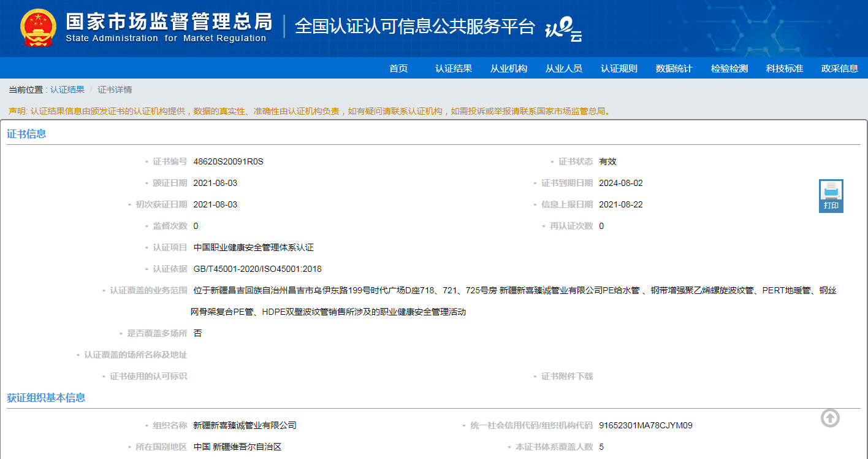This screenshot has height=459, width=868.
Task: Click report date 2021-08-22
Action: [x=621, y=204]
